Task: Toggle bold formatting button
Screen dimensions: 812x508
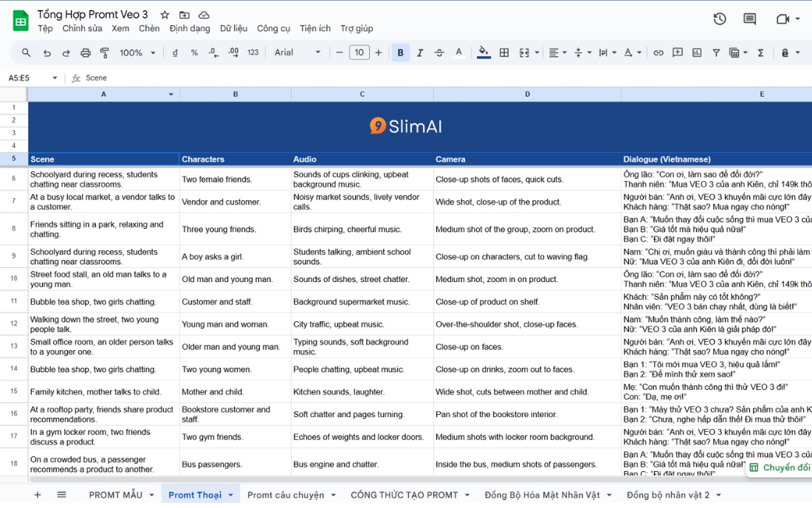Action: [x=400, y=52]
